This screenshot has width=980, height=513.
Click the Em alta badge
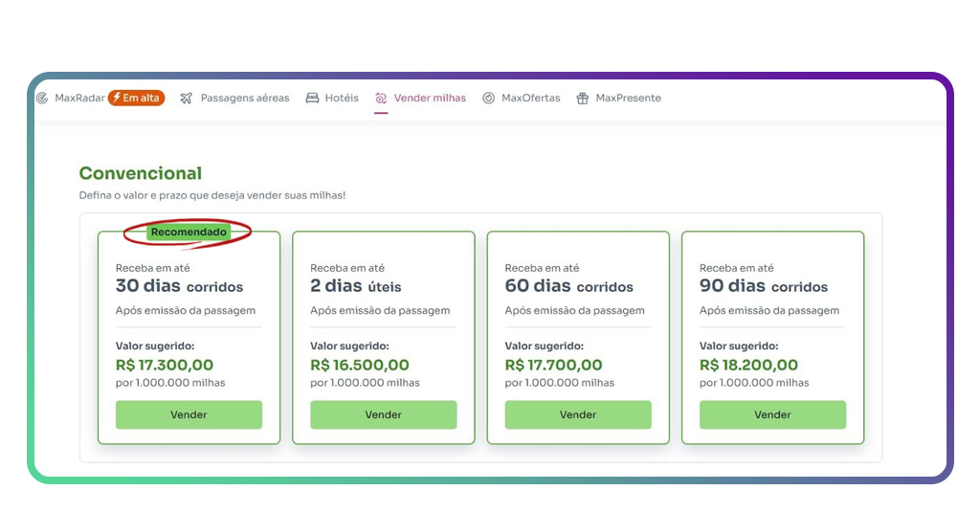pyautogui.click(x=136, y=98)
